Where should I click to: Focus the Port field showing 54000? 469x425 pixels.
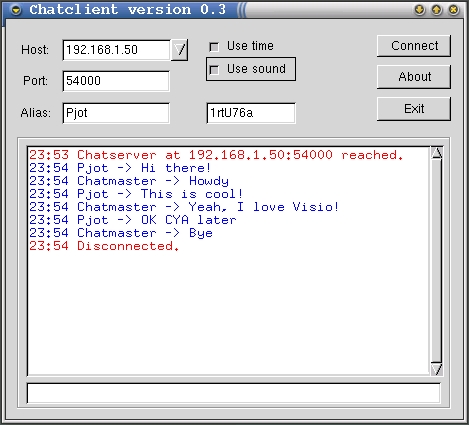pyautogui.click(x=116, y=81)
